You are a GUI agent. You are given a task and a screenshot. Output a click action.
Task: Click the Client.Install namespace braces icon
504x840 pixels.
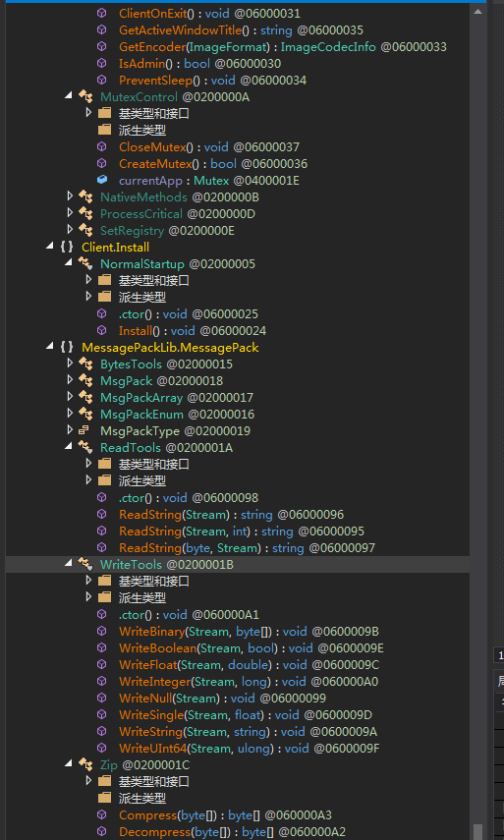pyautogui.click(x=67, y=247)
